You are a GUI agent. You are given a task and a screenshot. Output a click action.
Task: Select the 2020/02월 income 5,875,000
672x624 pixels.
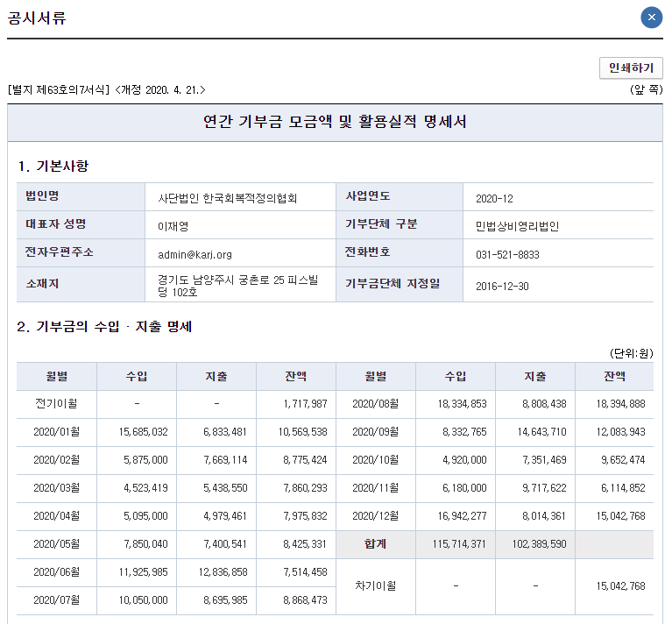click(x=145, y=460)
